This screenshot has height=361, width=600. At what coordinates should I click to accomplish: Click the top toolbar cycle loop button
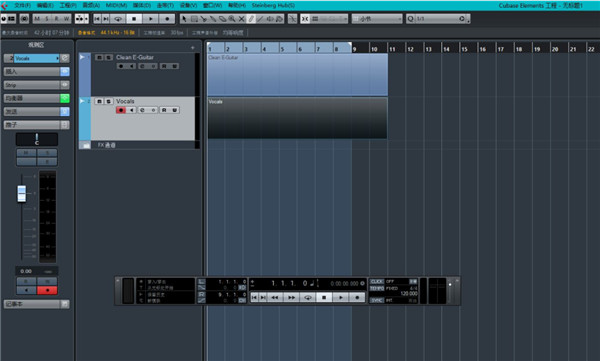point(118,19)
